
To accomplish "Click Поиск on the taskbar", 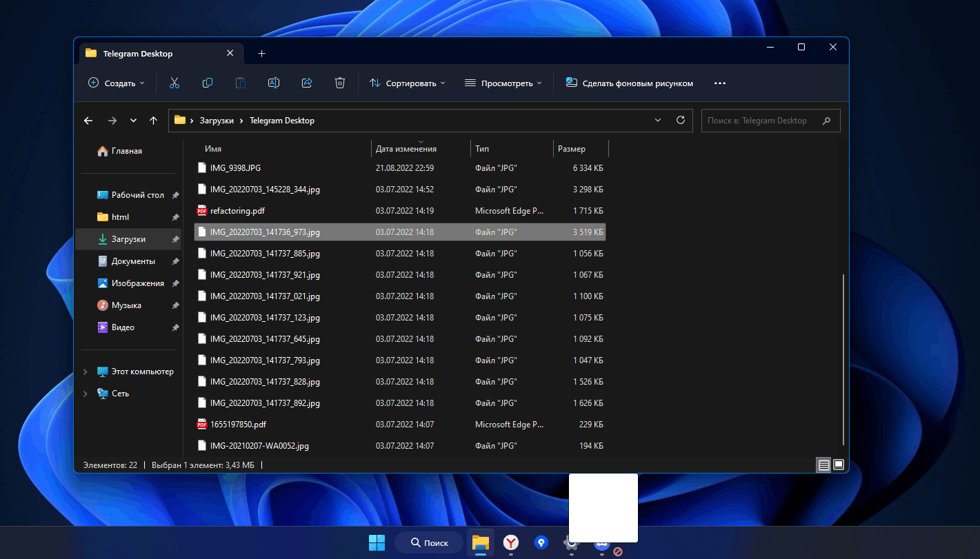I will 429,542.
